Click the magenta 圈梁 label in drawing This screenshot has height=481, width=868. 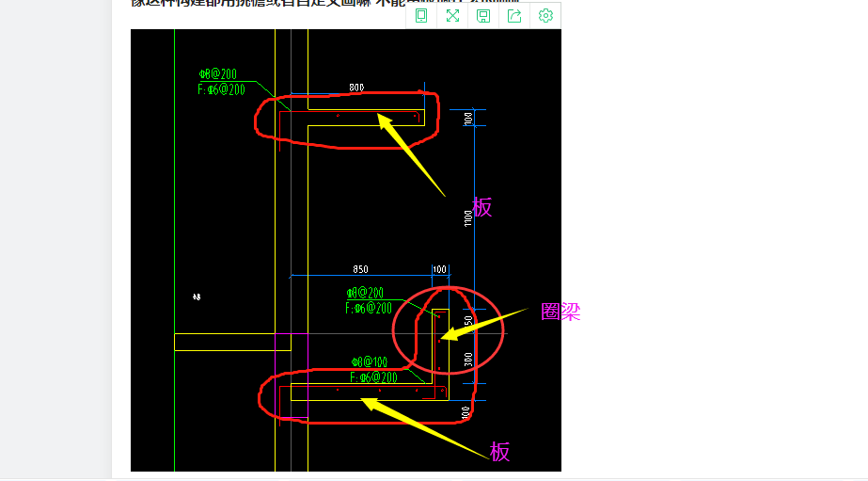[x=560, y=312]
